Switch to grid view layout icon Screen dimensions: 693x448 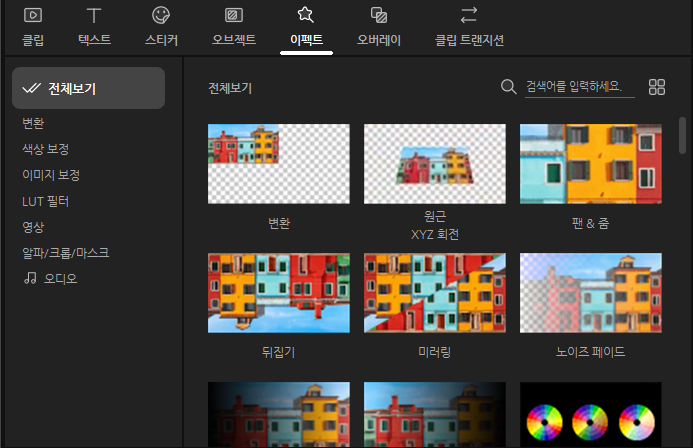pos(657,87)
